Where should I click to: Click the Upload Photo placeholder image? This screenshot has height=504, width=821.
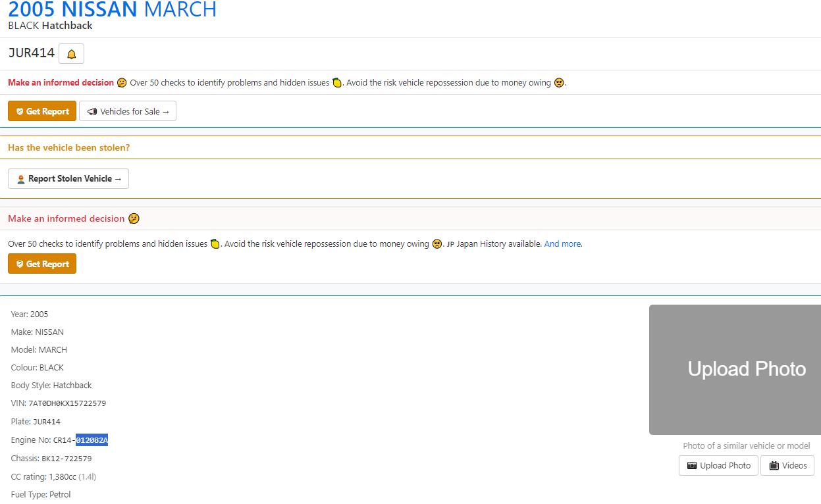coord(735,369)
